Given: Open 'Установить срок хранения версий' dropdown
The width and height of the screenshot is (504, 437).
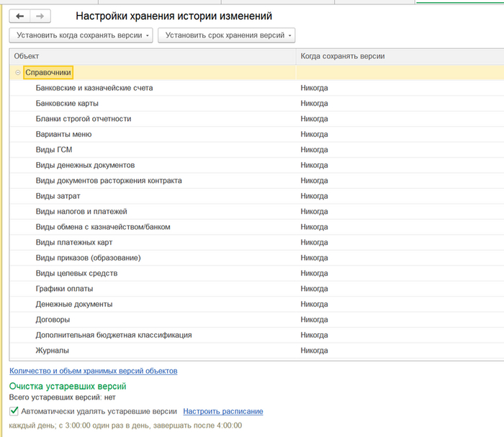Looking at the screenshot, I should [226, 35].
